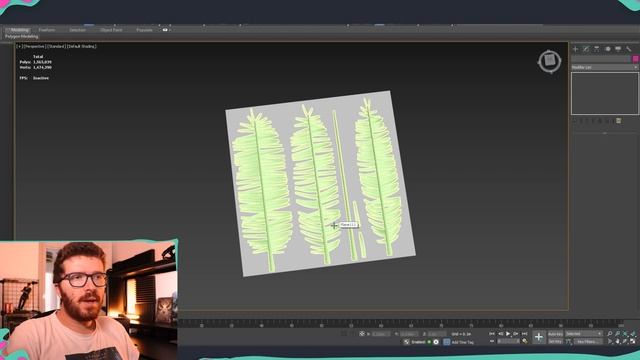Screen dimensions: 640x360
Task: Open the Create tab in command panel
Action: 576,49
